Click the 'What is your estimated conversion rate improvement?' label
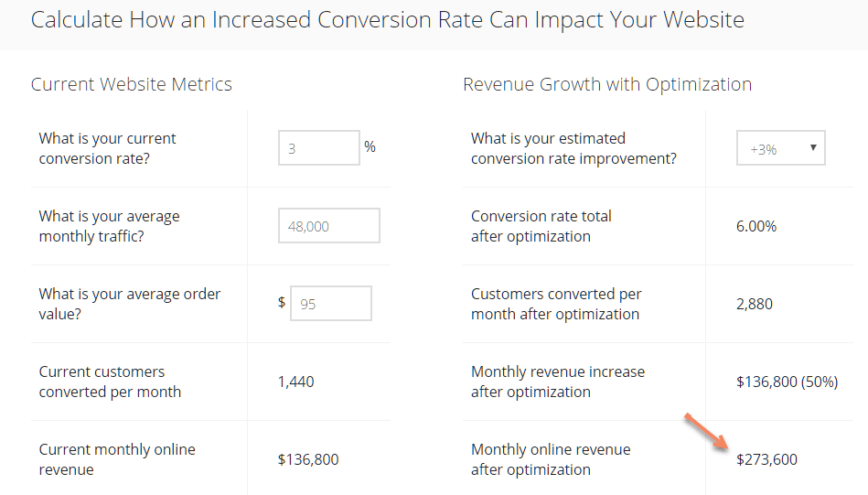 [x=573, y=148]
